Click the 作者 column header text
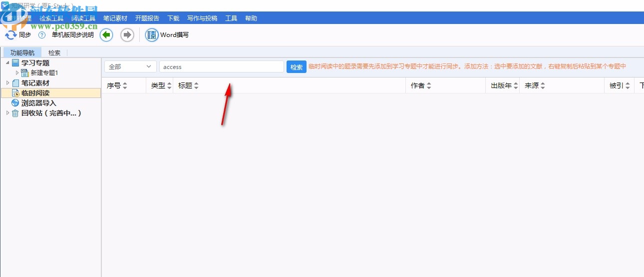The image size is (644, 277). [418, 86]
